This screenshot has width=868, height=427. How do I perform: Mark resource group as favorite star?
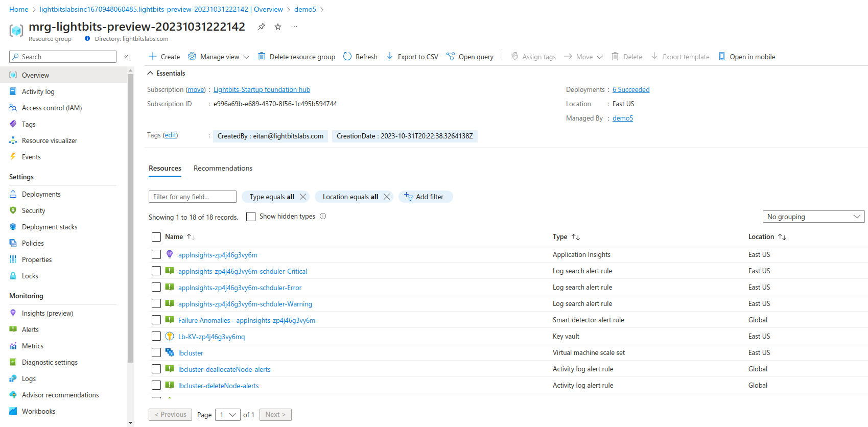pos(278,27)
